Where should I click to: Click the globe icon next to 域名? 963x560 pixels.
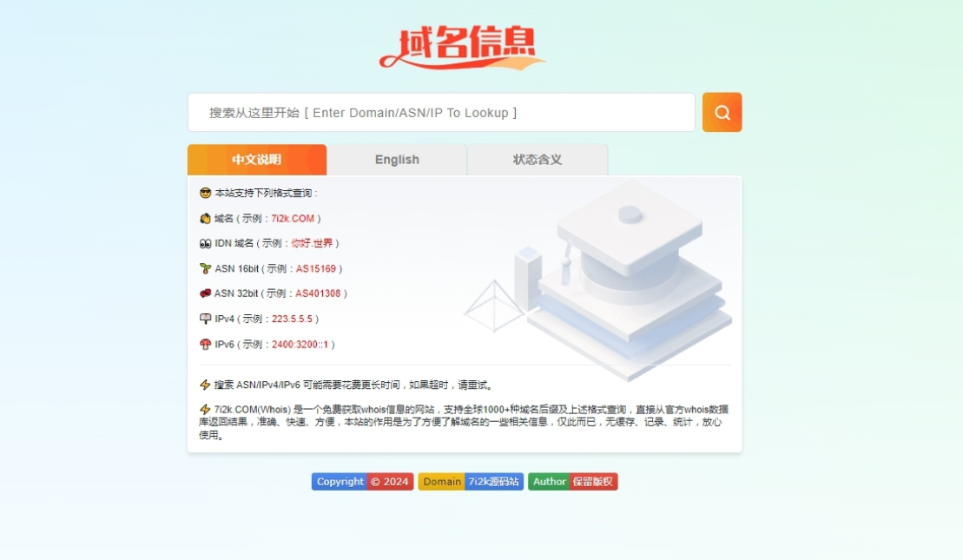[x=205, y=218]
